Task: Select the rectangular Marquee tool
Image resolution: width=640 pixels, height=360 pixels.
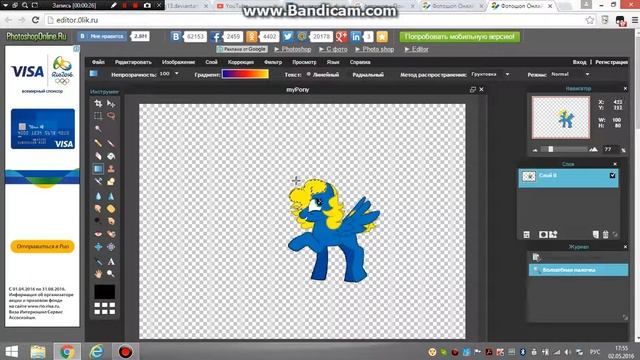Action: point(98,116)
